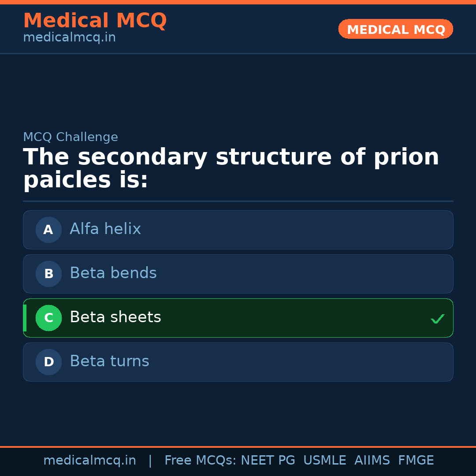Select answer option D Beta turns

coord(238,362)
